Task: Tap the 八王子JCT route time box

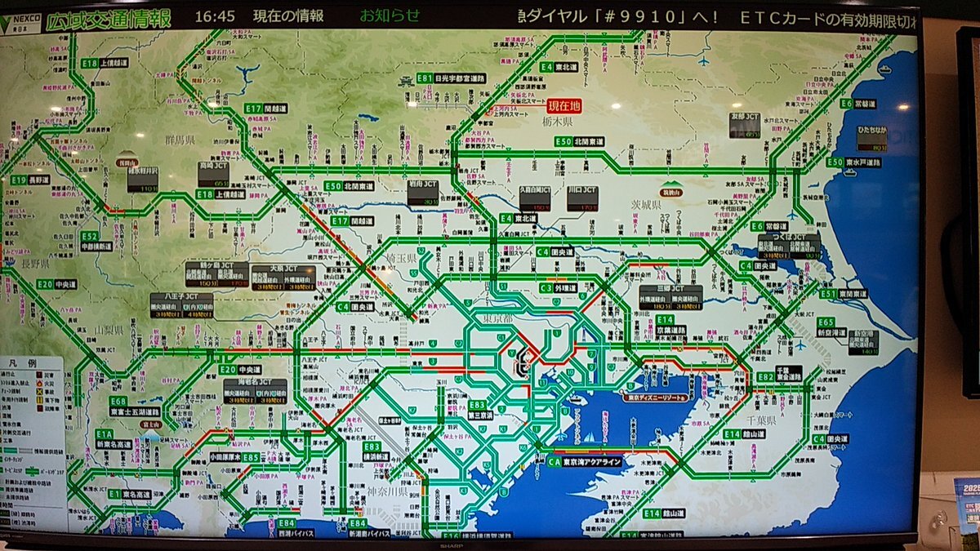Action: (181, 304)
